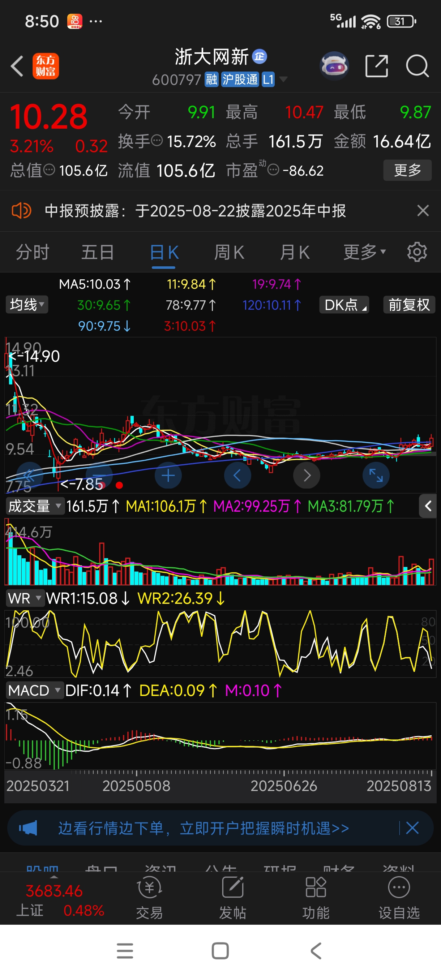Screen dimensions: 441x980
Task: Tap the double-left fast rewind chart button
Action: (29, 475)
